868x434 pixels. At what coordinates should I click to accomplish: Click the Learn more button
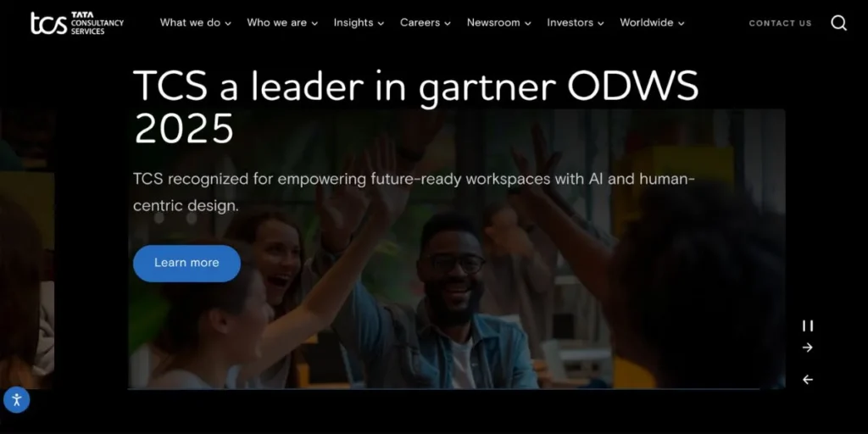click(x=186, y=263)
